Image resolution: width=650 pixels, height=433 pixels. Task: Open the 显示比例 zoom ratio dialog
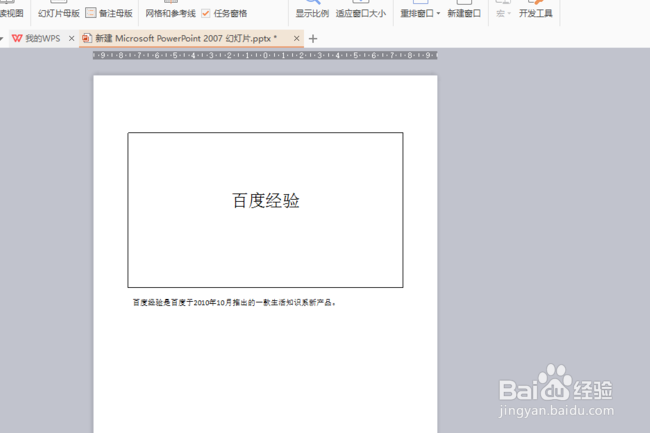pyautogui.click(x=312, y=13)
